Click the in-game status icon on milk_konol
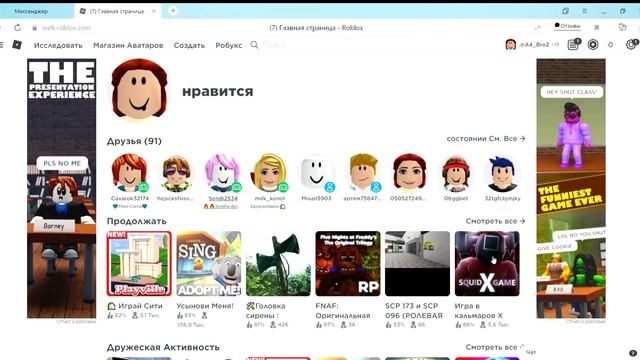The height and width of the screenshot is (360, 640). [x=283, y=187]
